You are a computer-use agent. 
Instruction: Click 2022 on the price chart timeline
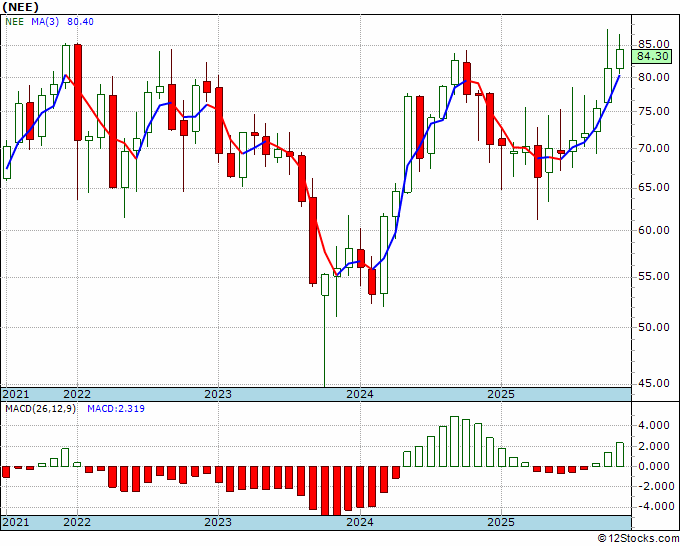(x=77, y=394)
